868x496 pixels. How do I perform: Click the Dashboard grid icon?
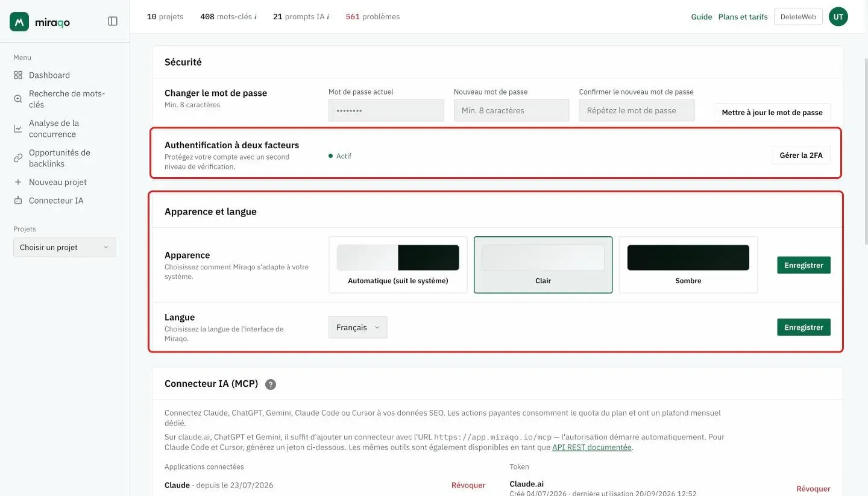pos(18,75)
